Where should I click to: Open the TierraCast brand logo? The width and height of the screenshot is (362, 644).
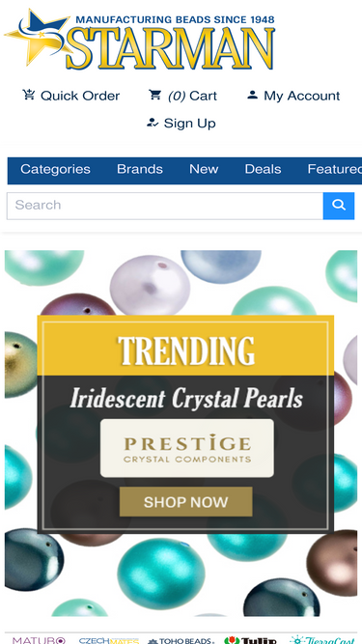(322, 640)
